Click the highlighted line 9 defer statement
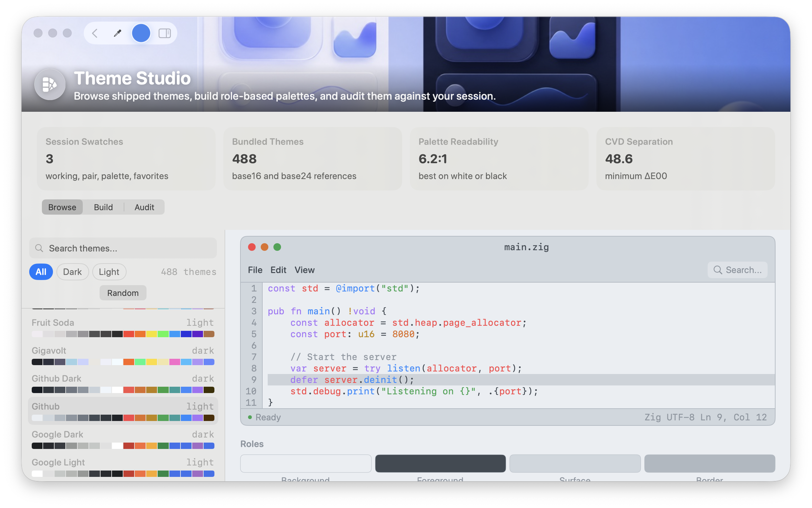 point(521,380)
